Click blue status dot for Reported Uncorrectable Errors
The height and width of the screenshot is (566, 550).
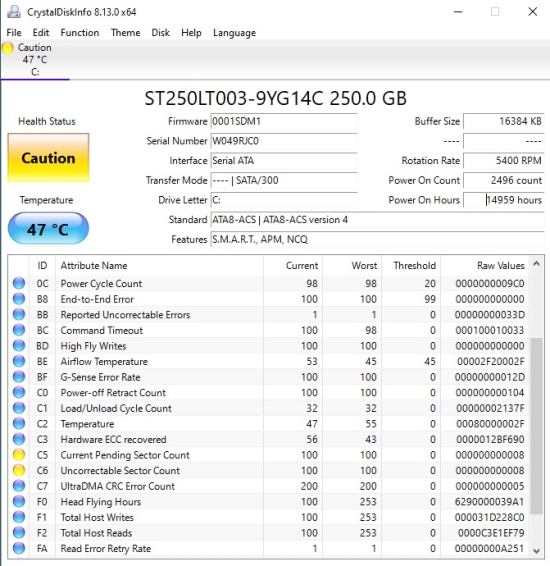(x=19, y=314)
